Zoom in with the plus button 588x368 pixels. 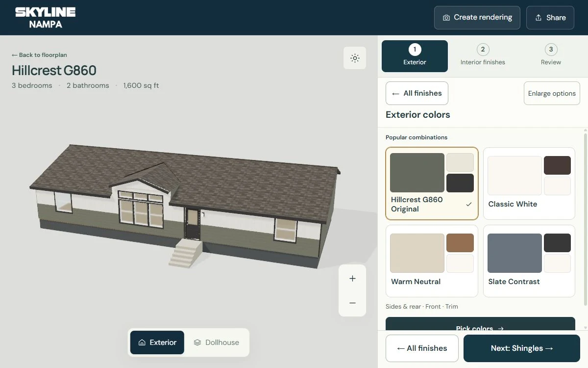pyautogui.click(x=352, y=279)
